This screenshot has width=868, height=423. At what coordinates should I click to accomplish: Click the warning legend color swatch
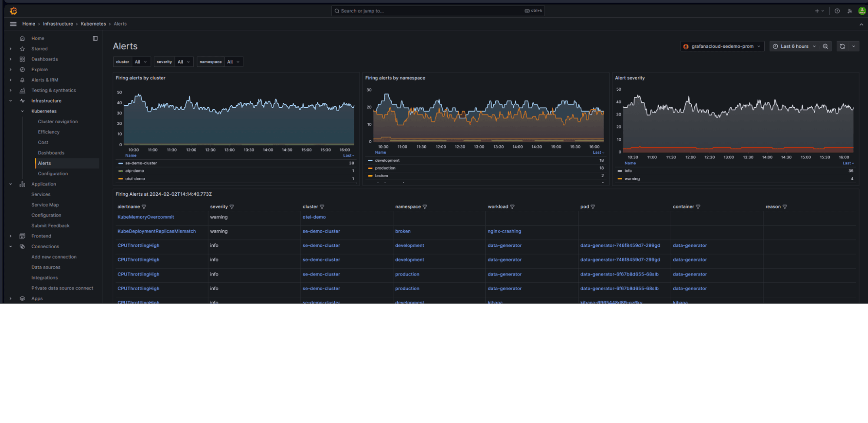click(620, 179)
